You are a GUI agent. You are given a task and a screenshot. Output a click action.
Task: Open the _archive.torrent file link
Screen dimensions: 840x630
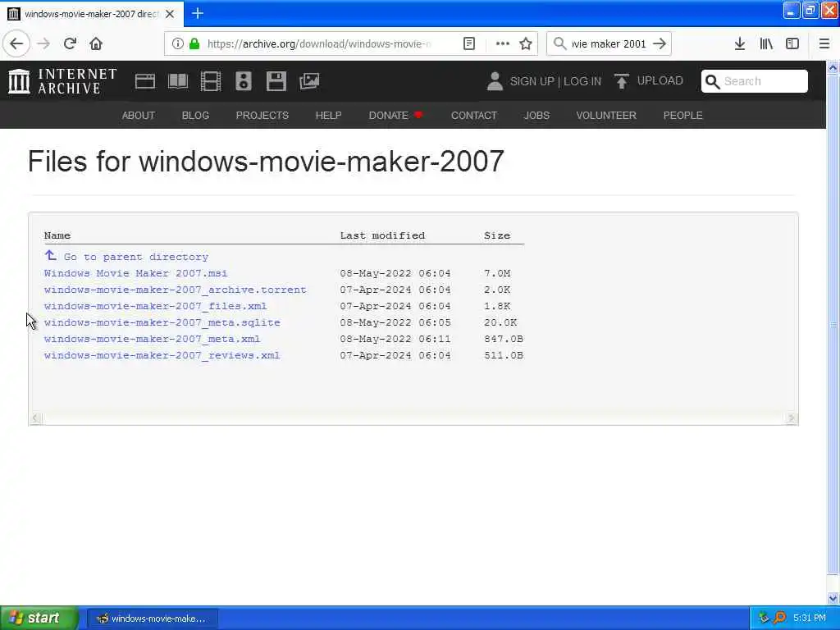pyautogui.click(x=176, y=290)
